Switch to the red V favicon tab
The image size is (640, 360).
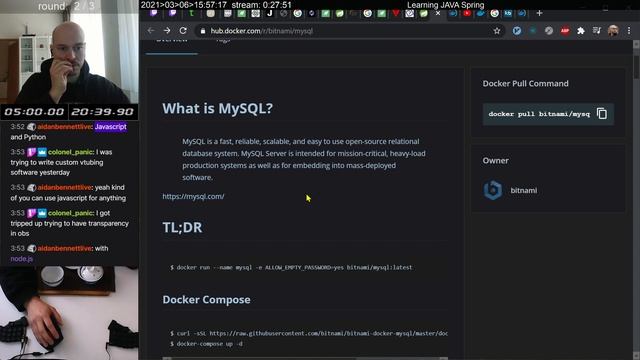pos(396,13)
